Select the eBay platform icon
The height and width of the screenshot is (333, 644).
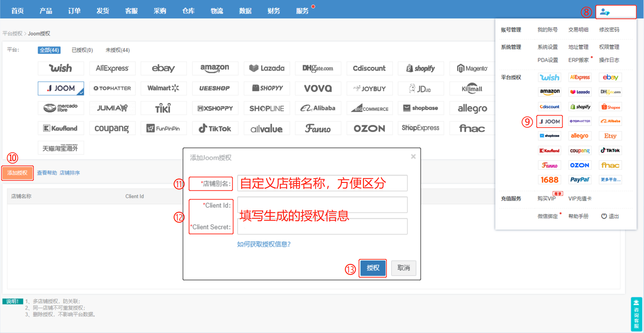[164, 68]
